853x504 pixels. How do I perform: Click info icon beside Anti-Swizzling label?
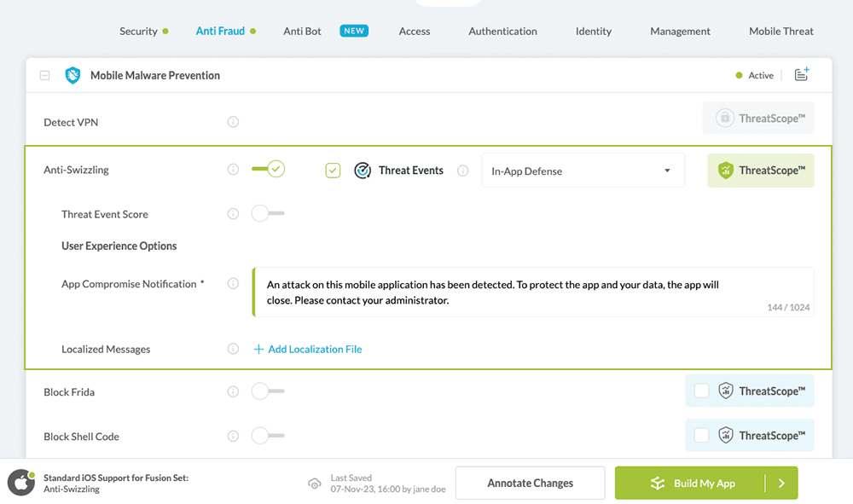(233, 170)
